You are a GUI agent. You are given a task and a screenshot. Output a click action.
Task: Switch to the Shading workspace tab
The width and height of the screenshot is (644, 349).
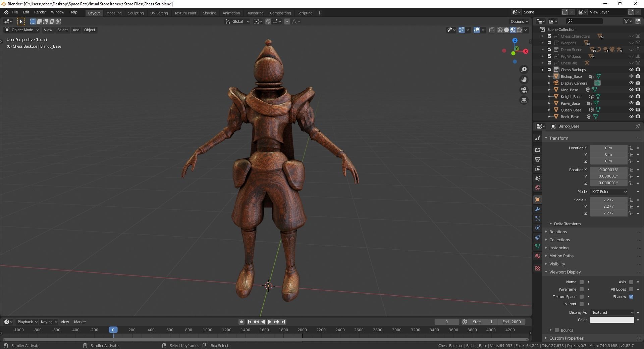point(209,13)
